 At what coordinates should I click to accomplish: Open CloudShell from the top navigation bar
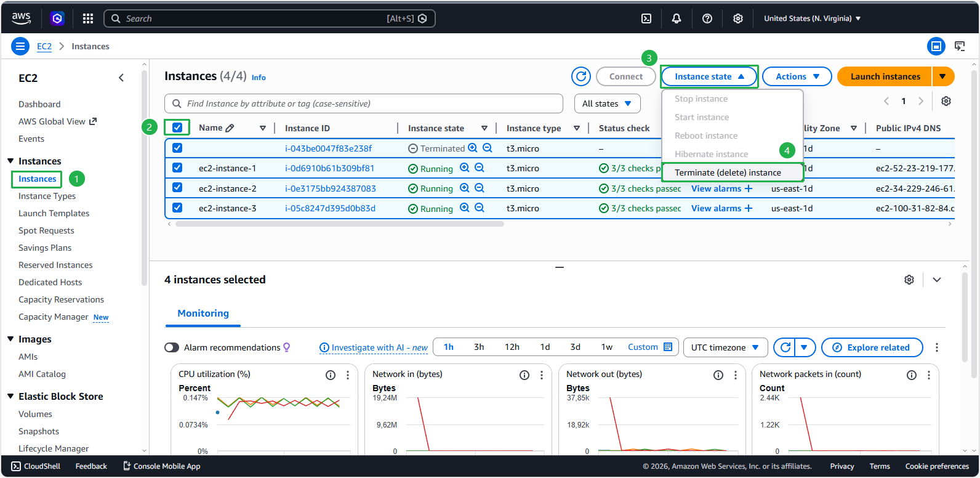point(646,18)
